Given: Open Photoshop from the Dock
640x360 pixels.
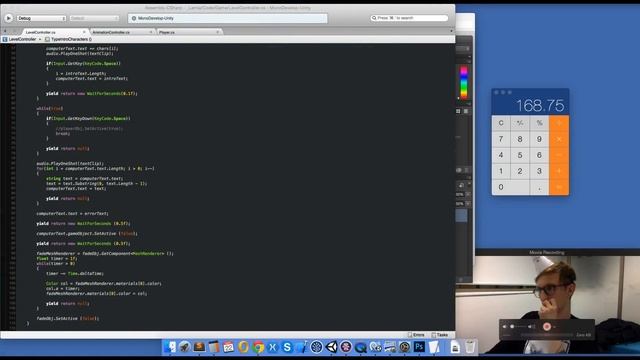Looking at the screenshot, I should [x=419, y=347].
